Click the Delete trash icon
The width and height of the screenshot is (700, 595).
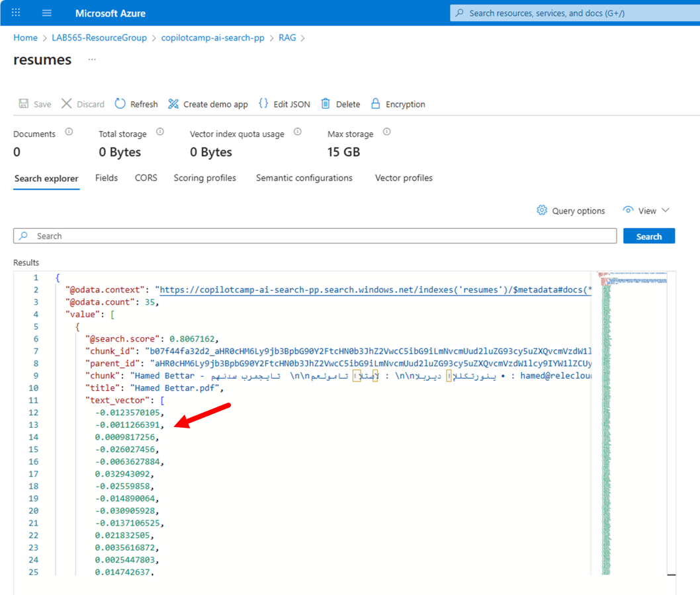[x=326, y=104]
